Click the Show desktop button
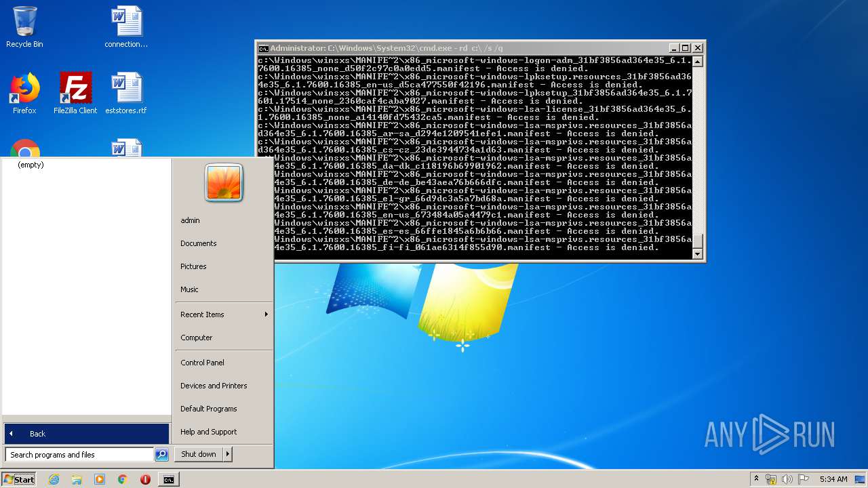Viewport: 868px width, 488px height. [860, 479]
